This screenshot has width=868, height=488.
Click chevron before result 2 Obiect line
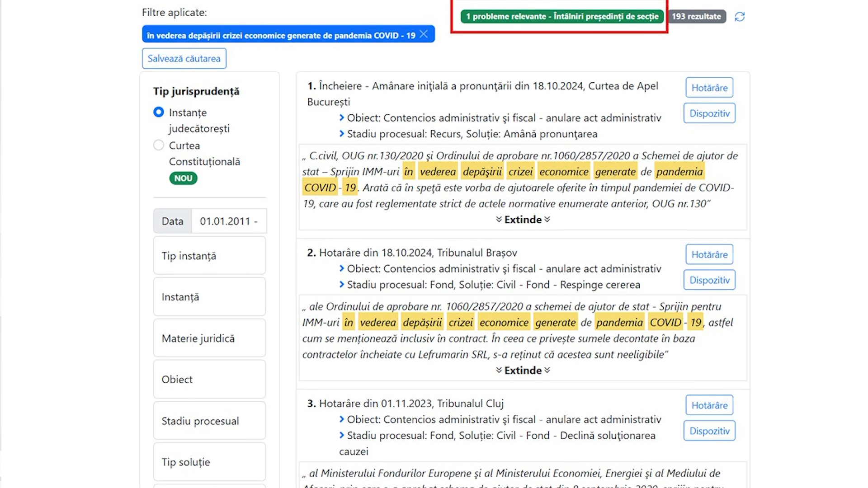342,269
